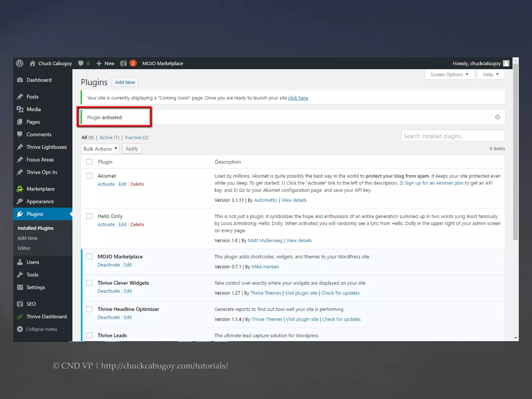532x399 pixels.
Task: Visit site via house icon
Action: click(x=32, y=63)
